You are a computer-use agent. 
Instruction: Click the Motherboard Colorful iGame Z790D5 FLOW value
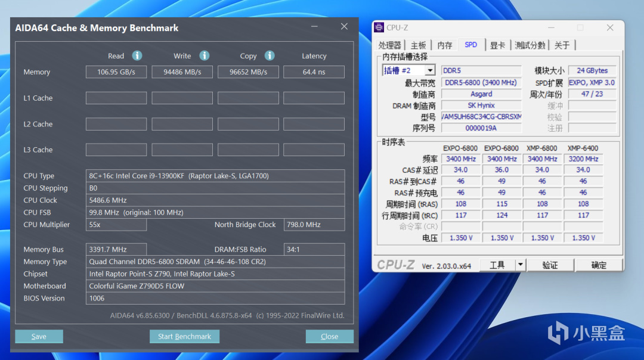coord(215,286)
